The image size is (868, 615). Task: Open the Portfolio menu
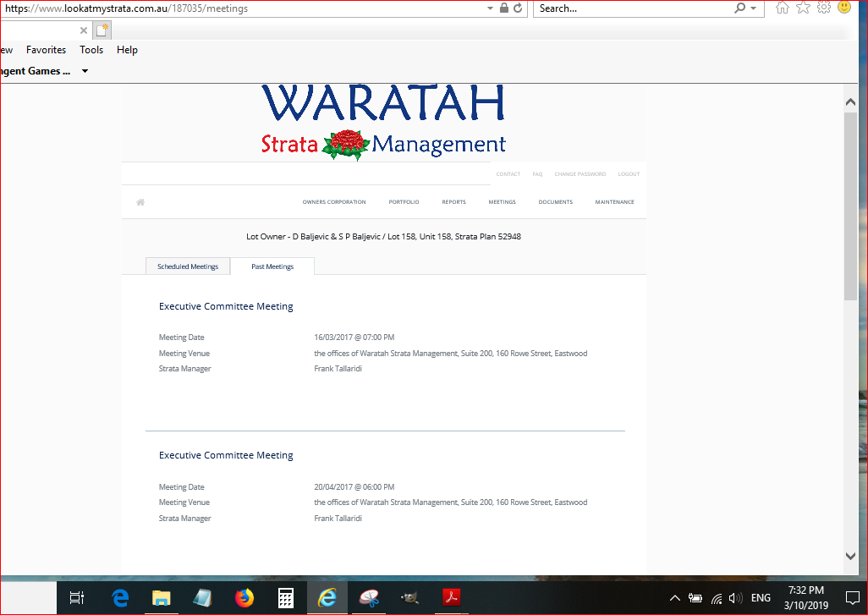click(x=404, y=202)
